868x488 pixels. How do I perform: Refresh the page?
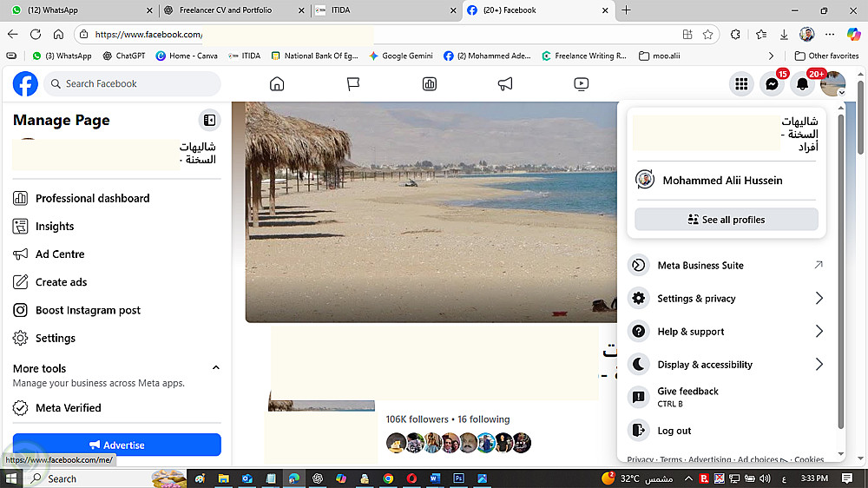point(36,35)
